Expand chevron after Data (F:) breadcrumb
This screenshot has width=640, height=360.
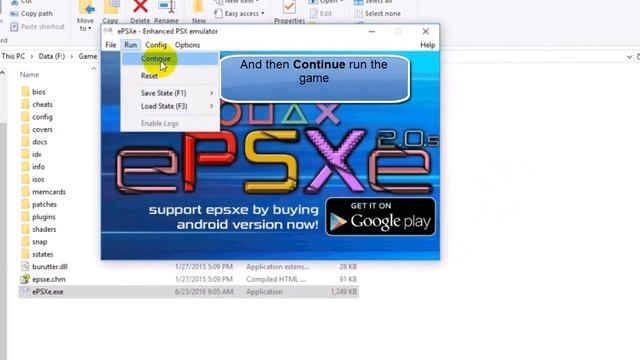click(71, 56)
